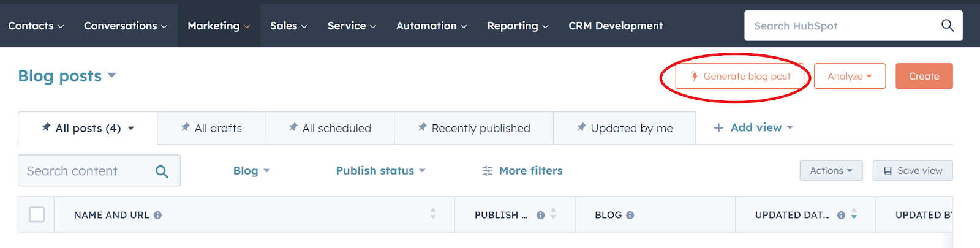Click info icon next to UPDATED DATE header
This screenshot has height=248, width=980.
point(841,215)
